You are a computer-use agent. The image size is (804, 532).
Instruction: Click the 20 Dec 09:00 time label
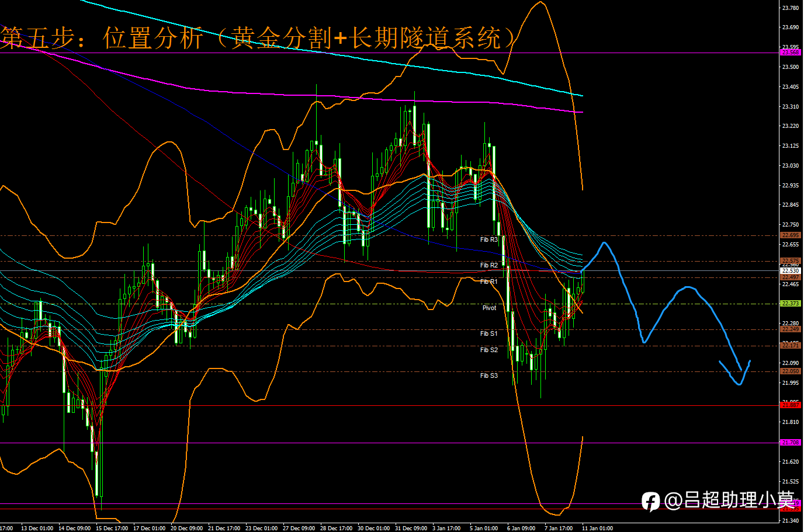(187, 528)
